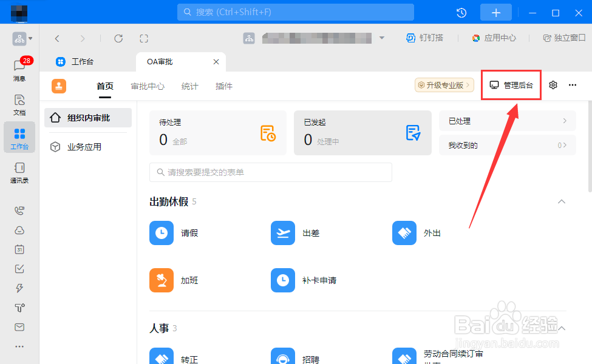Image resolution: width=592 pixels, height=364 pixels.
Task: Select 组织内审批 in left panel
Action: tap(88, 118)
